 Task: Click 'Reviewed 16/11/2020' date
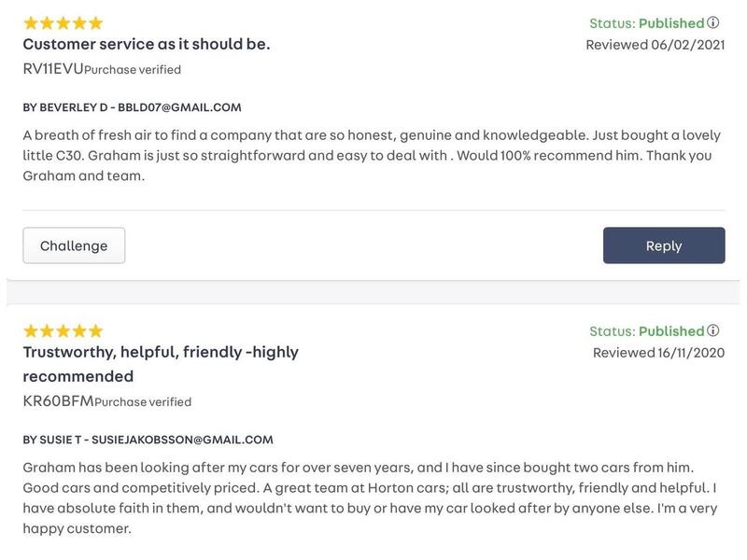(x=658, y=352)
